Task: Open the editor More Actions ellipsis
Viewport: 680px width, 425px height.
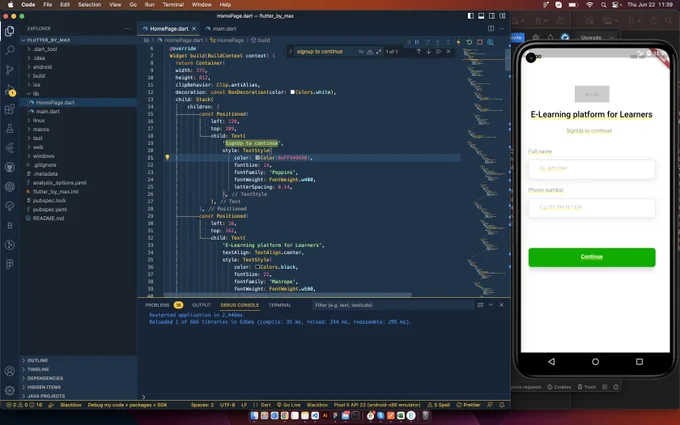Action: 501,29
